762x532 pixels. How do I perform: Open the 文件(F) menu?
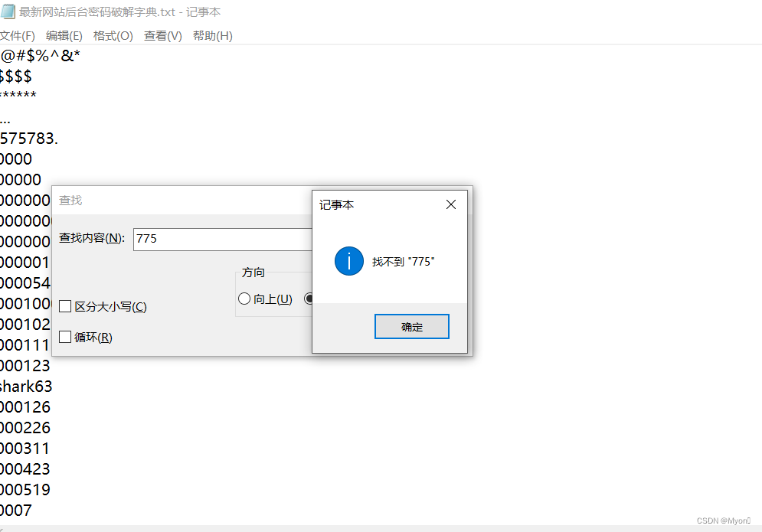[x=18, y=35]
